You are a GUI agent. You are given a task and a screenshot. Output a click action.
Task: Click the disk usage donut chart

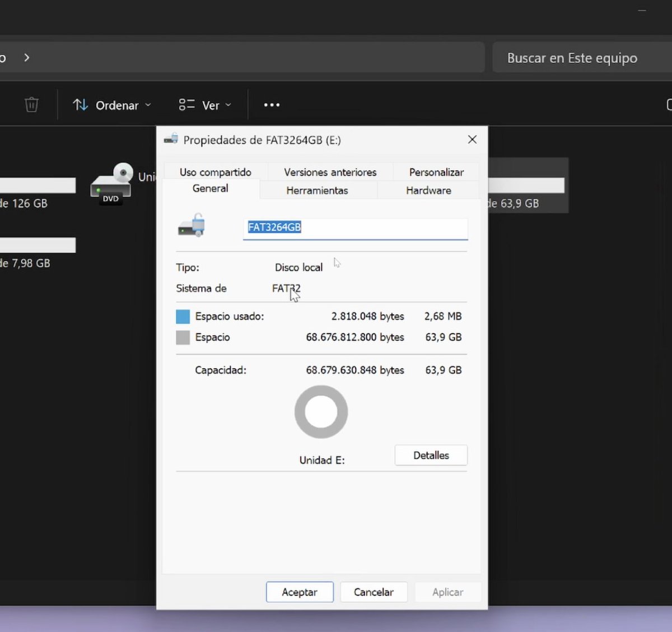coord(321,412)
